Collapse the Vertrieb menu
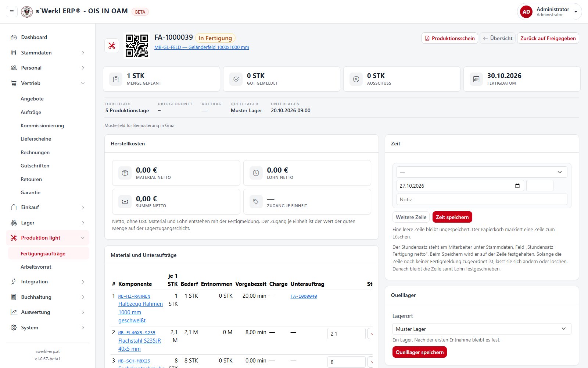588x368 pixels. point(48,83)
